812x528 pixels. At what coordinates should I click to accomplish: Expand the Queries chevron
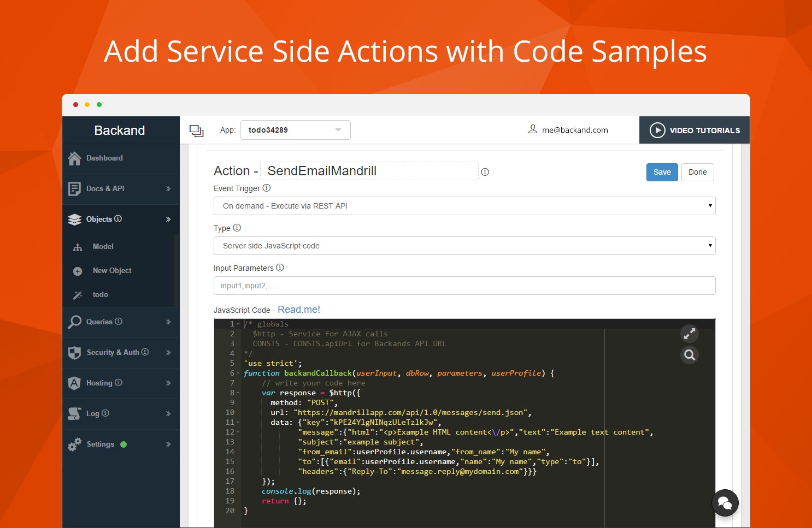(168, 322)
